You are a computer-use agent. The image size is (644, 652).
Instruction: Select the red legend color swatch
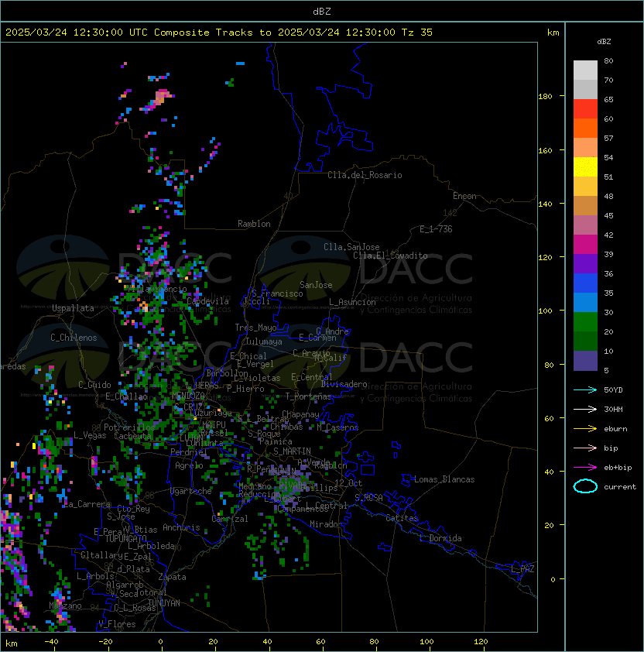(585, 108)
